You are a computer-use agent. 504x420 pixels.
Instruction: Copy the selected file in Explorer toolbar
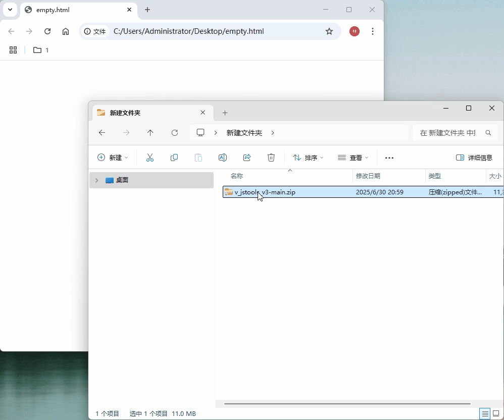coord(174,157)
